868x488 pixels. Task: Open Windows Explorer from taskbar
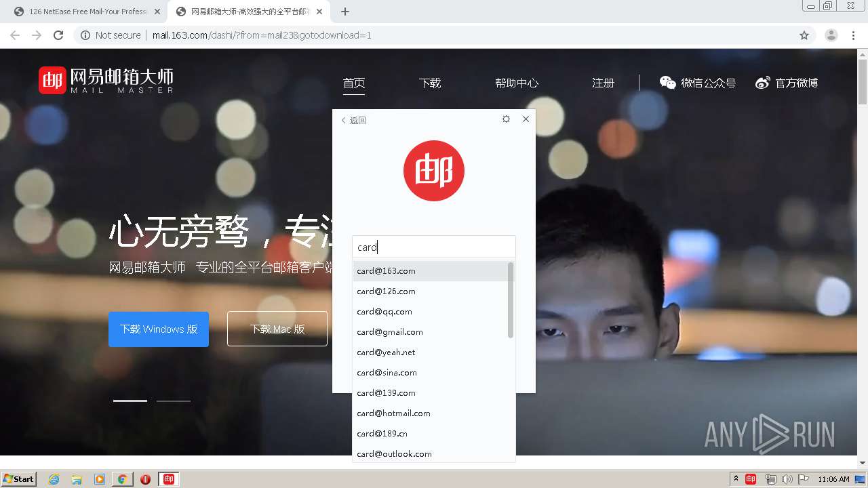pos(77,479)
